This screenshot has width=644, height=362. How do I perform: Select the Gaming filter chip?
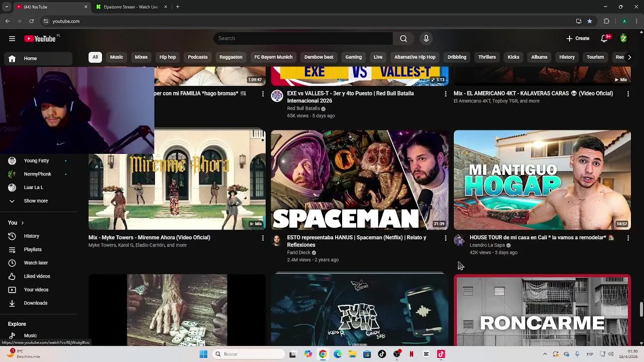point(353,57)
